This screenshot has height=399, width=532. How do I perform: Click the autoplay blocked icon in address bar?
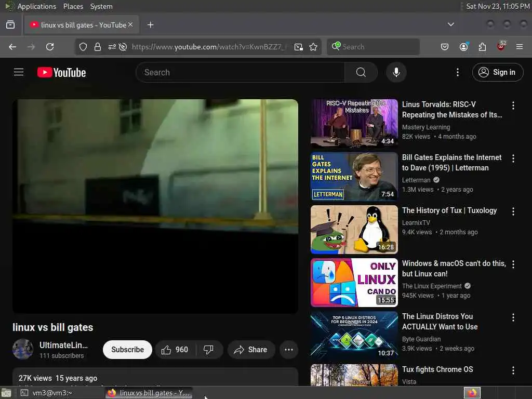123,47
